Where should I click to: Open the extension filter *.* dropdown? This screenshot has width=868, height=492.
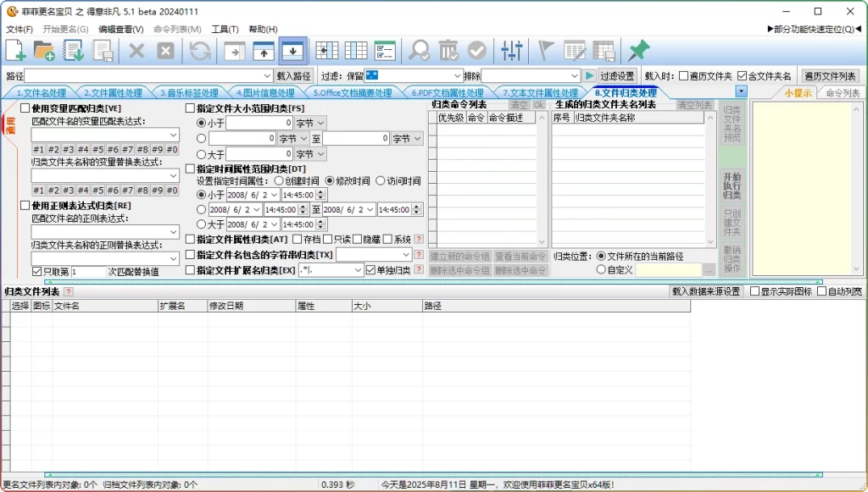(x=359, y=270)
